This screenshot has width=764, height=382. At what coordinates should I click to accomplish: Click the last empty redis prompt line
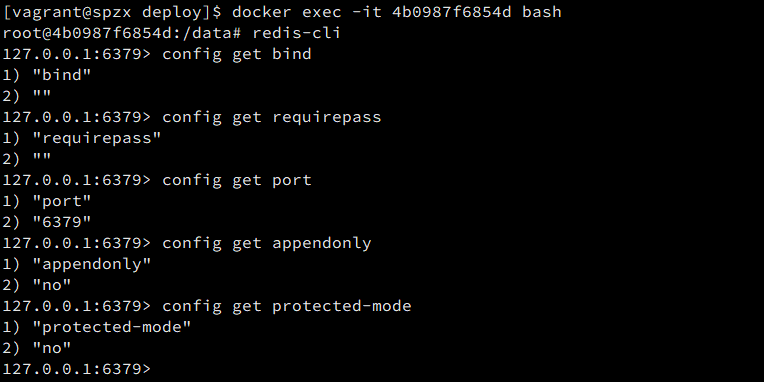pos(77,369)
